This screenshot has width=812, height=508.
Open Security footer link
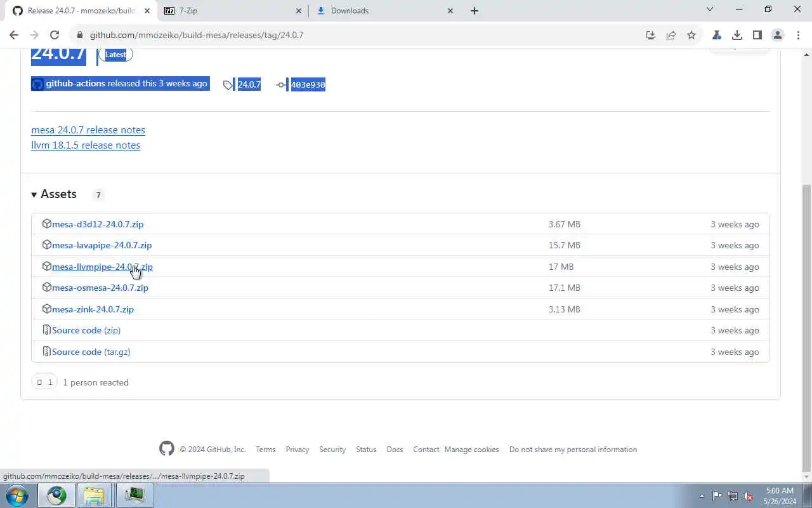[x=332, y=450]
